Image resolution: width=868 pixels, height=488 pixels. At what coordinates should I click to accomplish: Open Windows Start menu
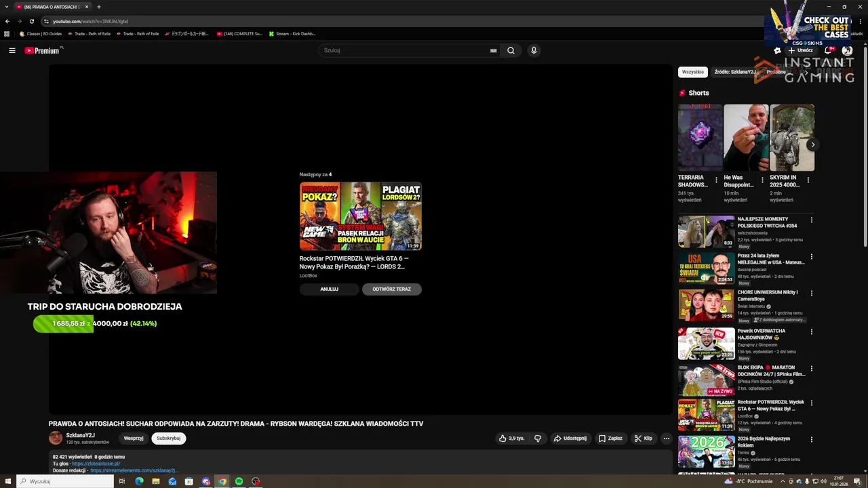click(x=7, y=481)
